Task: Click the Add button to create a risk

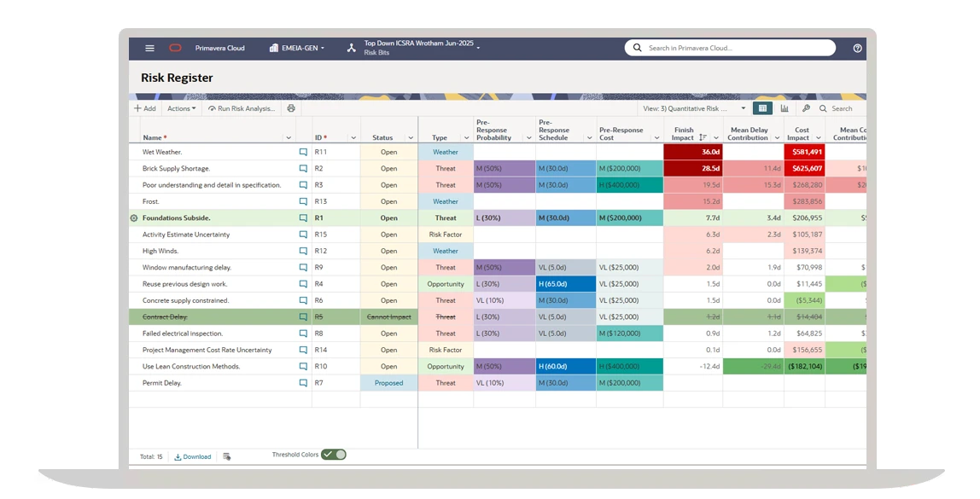Action: 145,108
